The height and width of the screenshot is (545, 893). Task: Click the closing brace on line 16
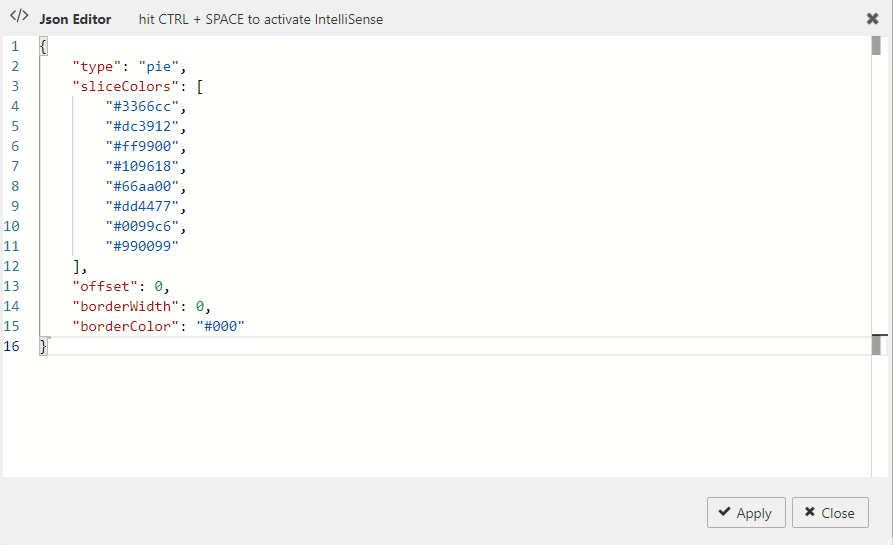click(x=43, y=346)
